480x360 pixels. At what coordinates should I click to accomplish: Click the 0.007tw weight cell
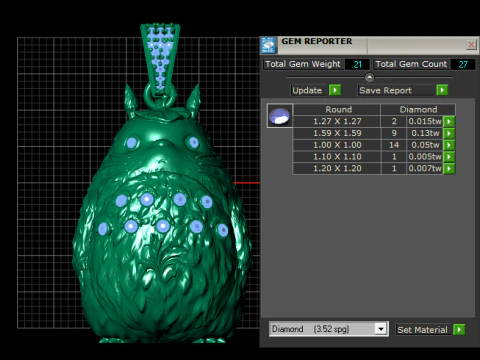[425, 168]
